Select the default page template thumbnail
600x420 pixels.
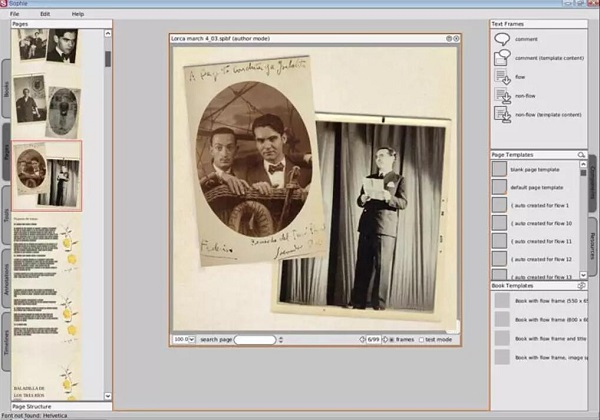coord(499,187)
